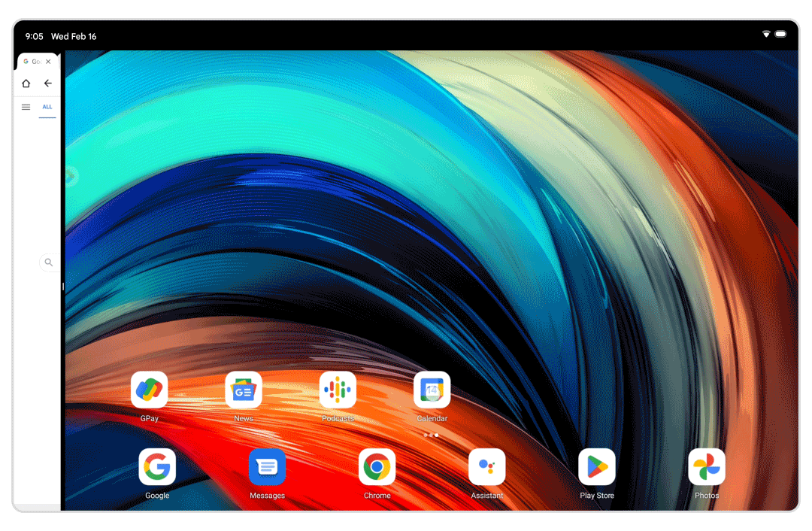This screenshot has height=531, width=812.
Task: Tap the search magnifier button
Action: coord(49,262)
